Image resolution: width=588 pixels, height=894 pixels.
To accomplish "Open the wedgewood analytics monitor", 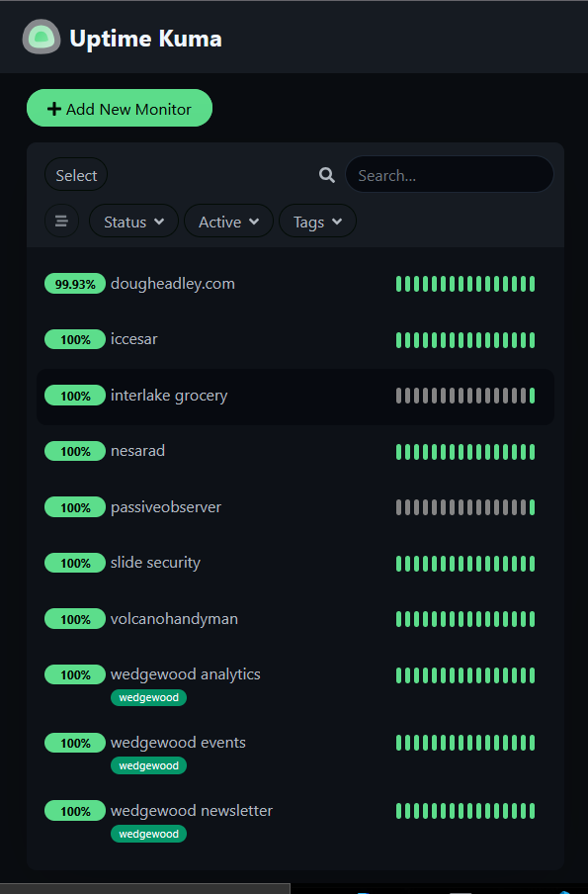I will pyautogui.click(x=295, y=683).
